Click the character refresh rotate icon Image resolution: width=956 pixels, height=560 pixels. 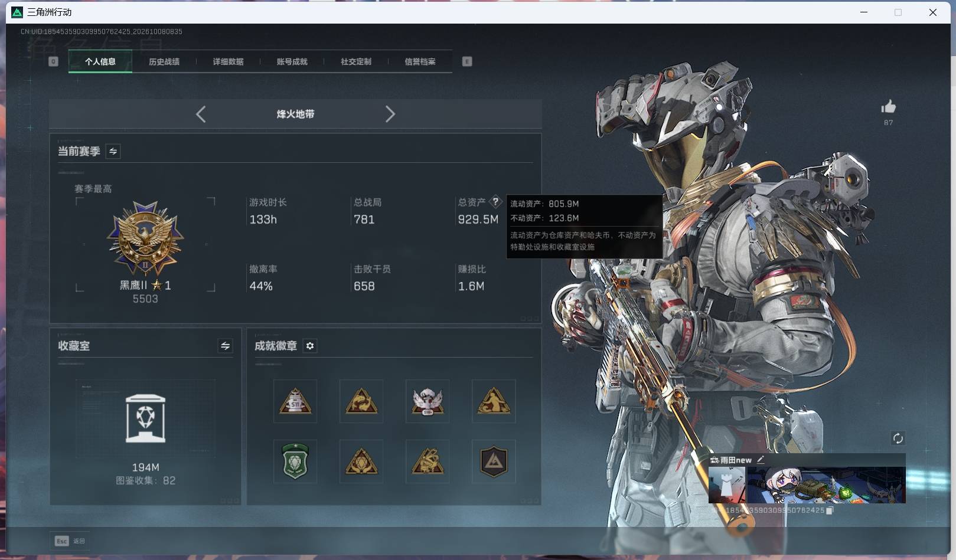point(898,438)
